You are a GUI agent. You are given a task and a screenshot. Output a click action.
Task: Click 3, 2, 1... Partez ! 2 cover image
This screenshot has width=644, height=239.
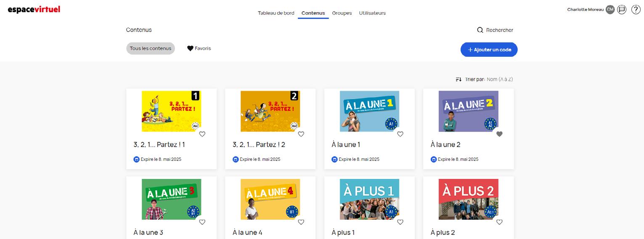tap(270, 111)
